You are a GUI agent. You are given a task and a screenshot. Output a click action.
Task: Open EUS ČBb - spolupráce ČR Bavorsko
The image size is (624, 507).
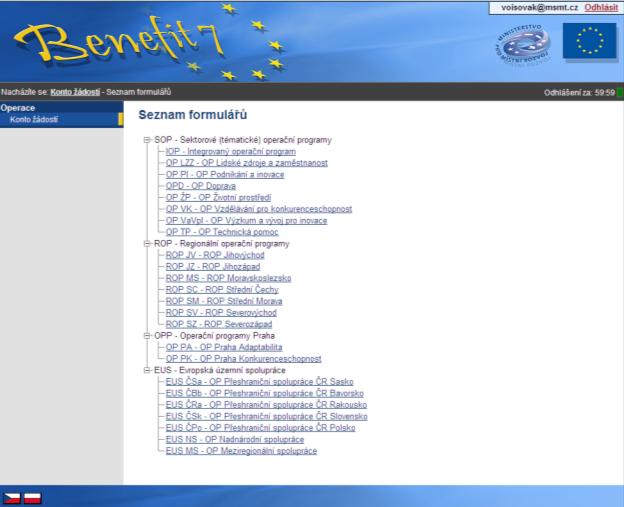265,394
